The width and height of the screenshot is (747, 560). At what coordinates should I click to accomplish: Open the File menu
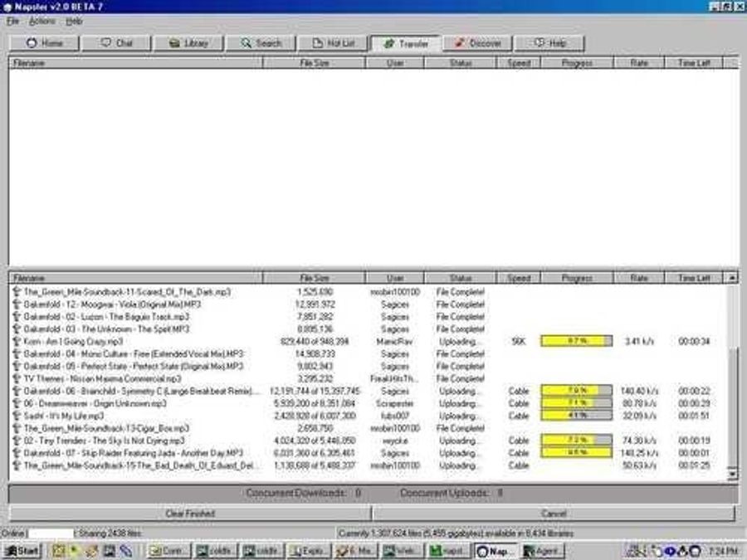point(12,21)
